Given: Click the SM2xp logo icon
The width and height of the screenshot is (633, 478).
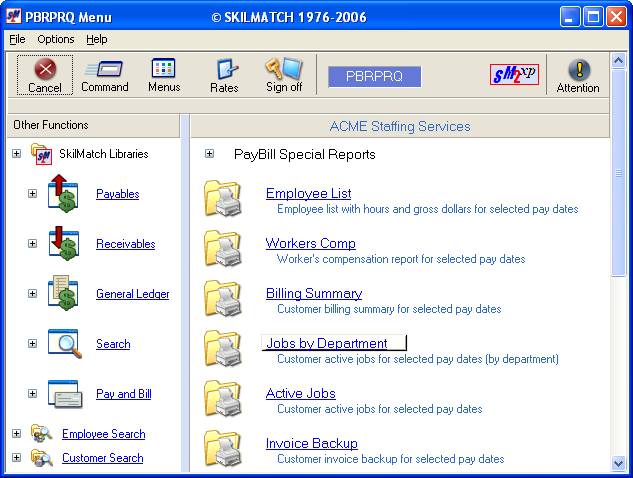Looking at the screenshot, I should click(514, 75).
